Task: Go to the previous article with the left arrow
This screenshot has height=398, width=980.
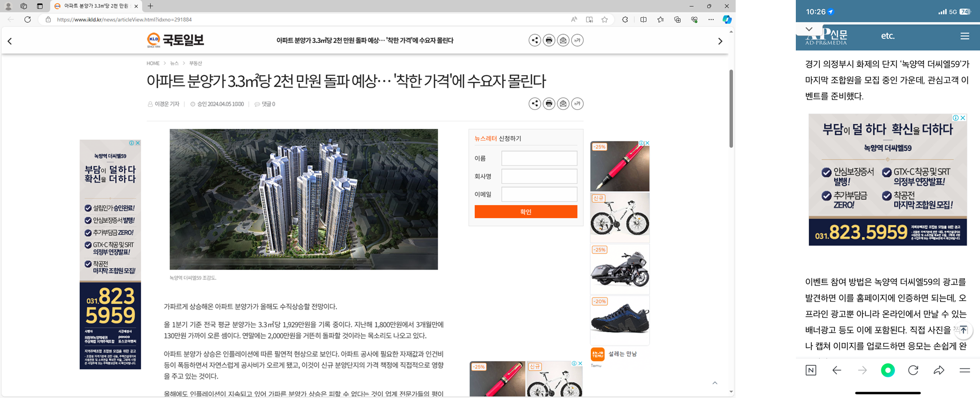Action: click(x=10, y=41)
